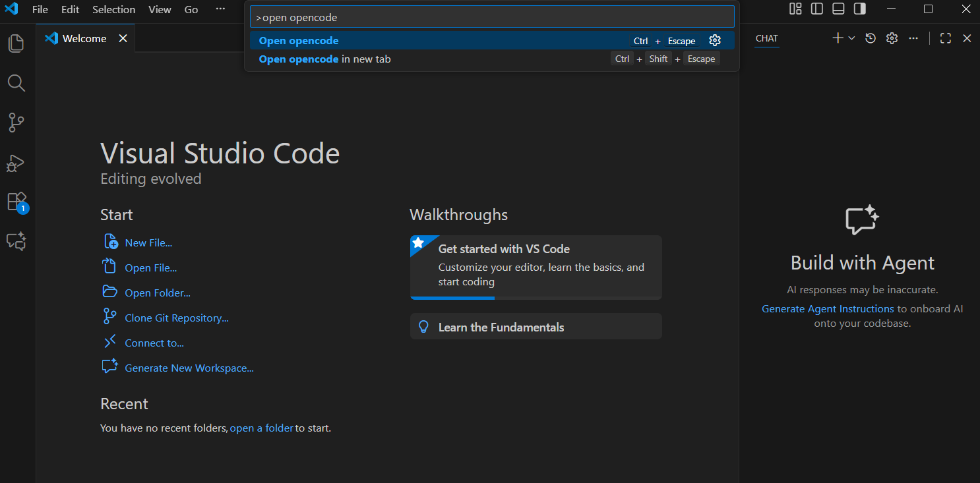Image resolution: width=980 pixels, height=483 pixels.
Task: Open Learn the Fundamentals walkthrough
Action: coord(536,327)
